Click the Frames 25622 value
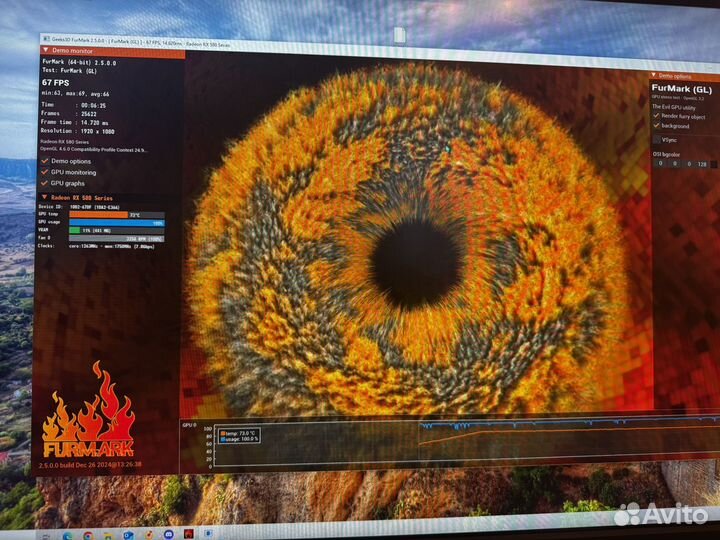720x540 pixels. pyautogui.click(x=89, y=114)
